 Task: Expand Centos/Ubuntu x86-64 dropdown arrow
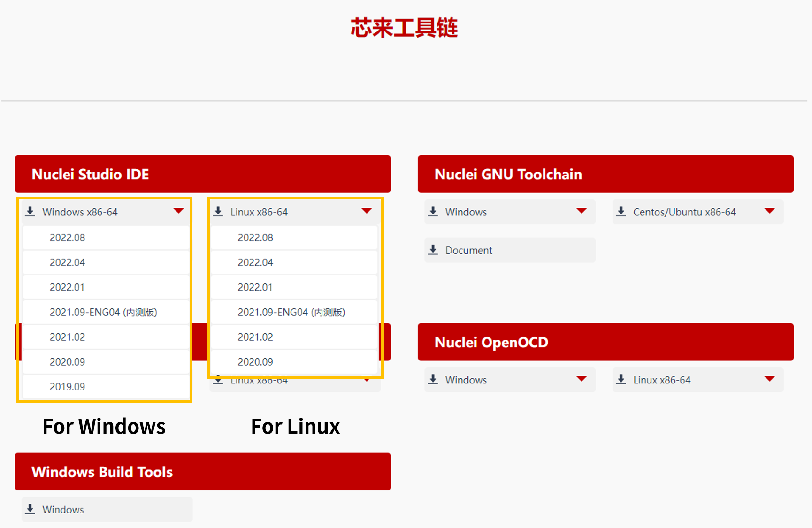pyautogui.click(x=769, y=211)
